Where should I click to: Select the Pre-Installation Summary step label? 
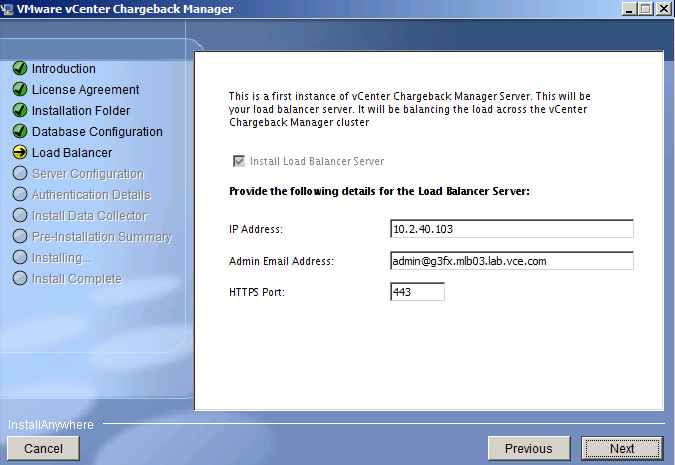(102, 237)
